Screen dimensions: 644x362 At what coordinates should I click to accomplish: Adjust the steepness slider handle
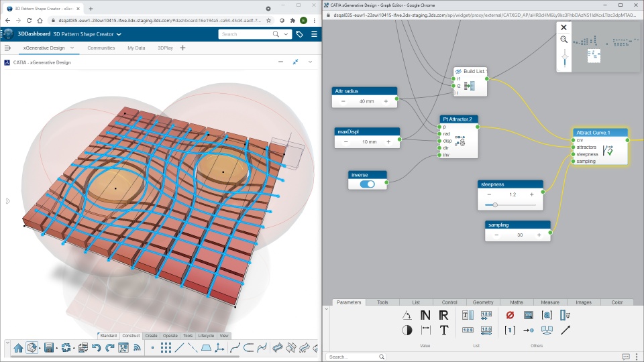click(495, 205)
